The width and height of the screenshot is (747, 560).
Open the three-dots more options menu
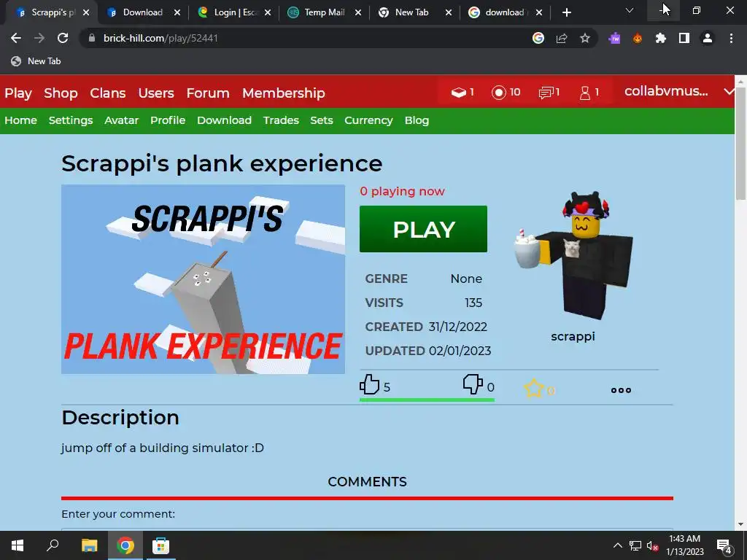point(621,390)
